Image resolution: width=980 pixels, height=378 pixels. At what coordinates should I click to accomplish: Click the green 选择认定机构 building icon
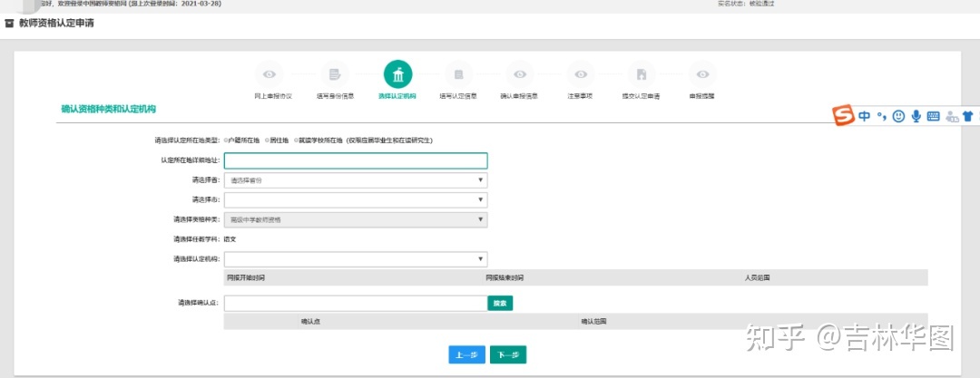397,74
